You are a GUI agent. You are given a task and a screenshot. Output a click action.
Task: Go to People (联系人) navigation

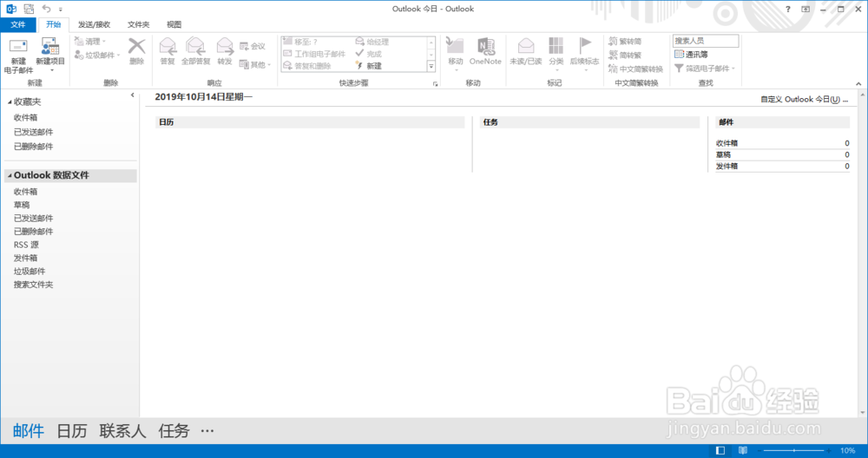click(122, 431)
